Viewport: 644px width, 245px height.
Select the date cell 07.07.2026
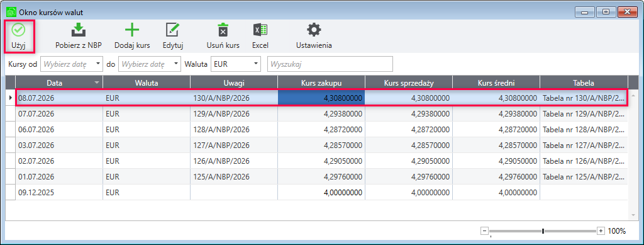(x=59, y=114)
